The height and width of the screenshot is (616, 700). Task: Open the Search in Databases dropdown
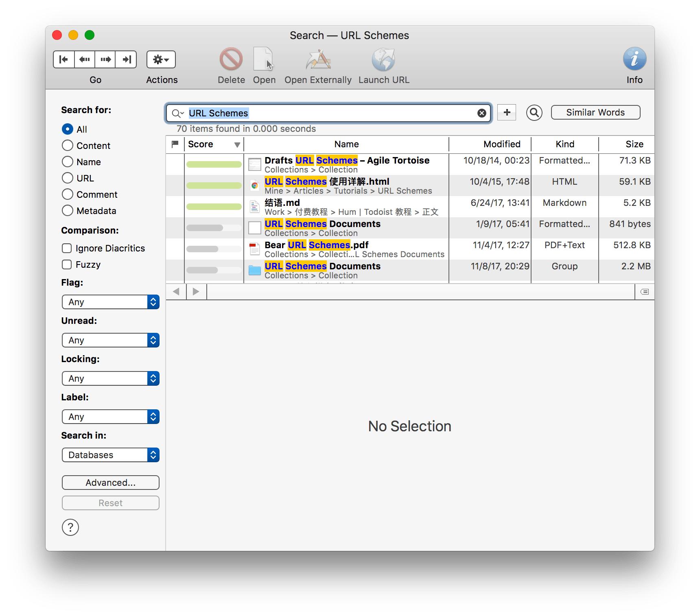110,455
